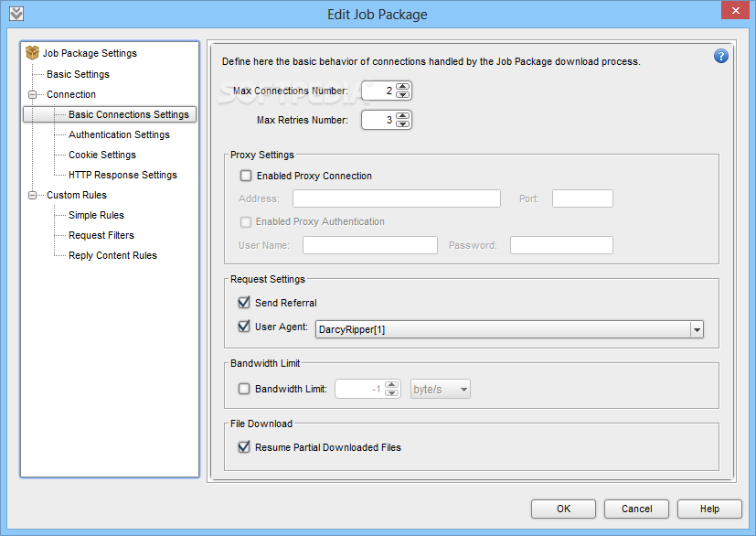Uncheck the Send Referral checkbox
Screen dimensions: 756x536
click(x=244, y=303)
